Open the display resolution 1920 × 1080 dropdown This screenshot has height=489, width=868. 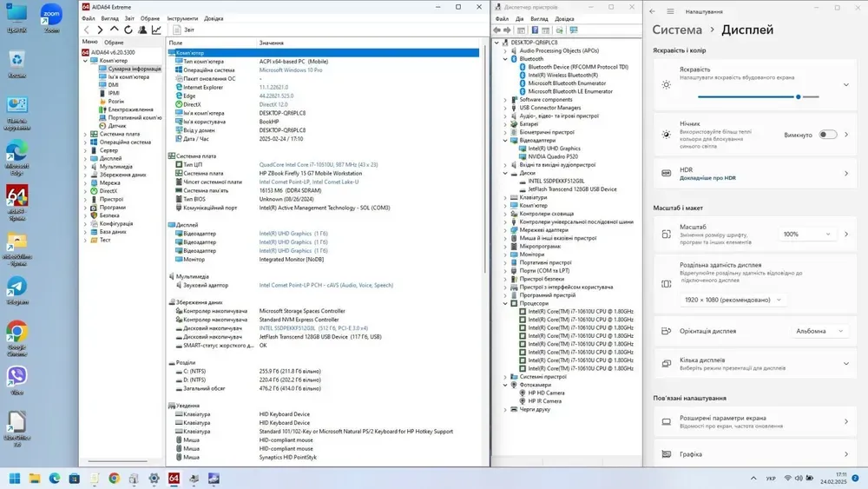pos(733,300)
